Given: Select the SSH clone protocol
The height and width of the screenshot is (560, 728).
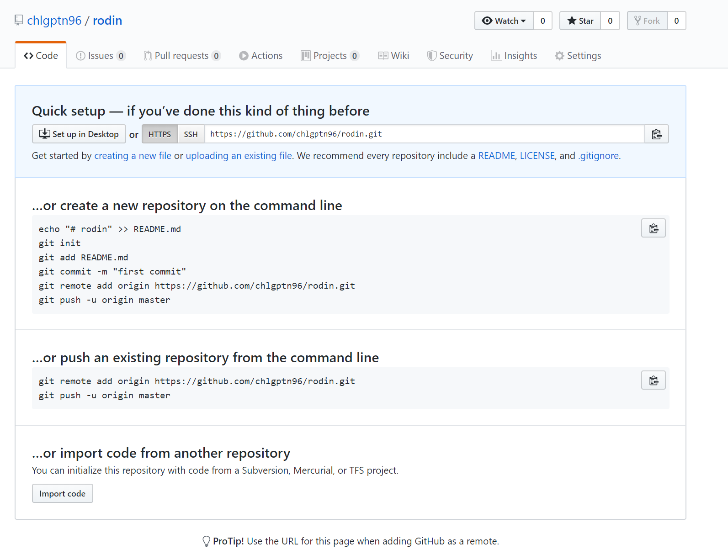Looking at the screenshot, I should pos(191,134).
